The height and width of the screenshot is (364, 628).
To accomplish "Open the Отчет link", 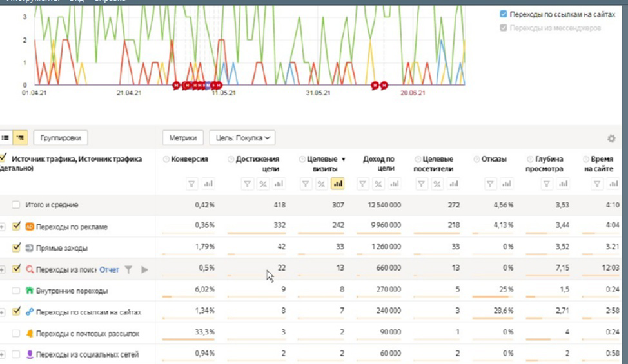I will pyautogui.click(x=109, y=269).
